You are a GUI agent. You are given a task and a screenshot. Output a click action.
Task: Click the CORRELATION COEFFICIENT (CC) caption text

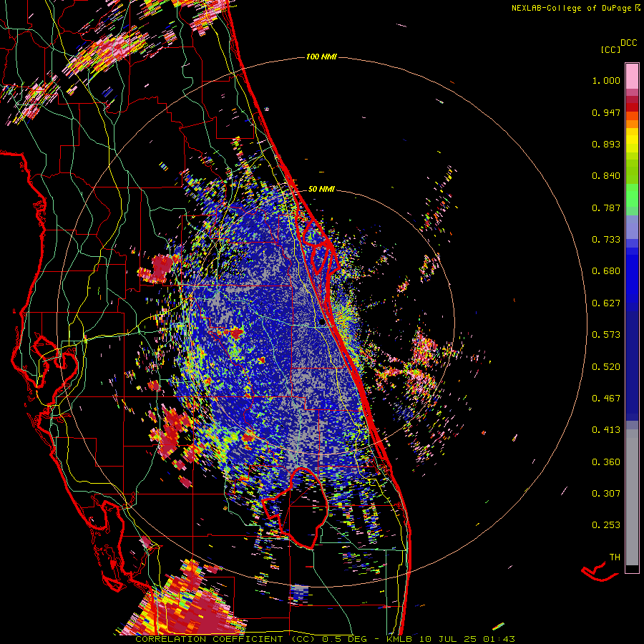point(225,639)
